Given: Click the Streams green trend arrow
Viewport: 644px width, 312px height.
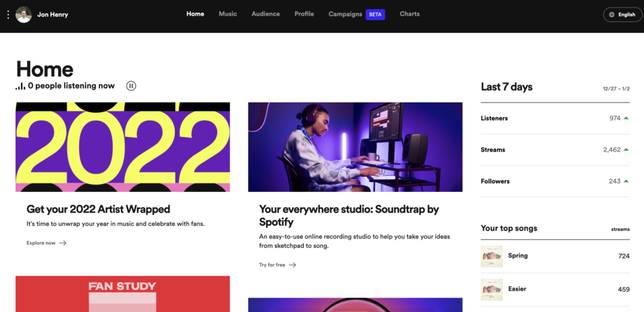Looking at the screenshot, I should (626, 150).
